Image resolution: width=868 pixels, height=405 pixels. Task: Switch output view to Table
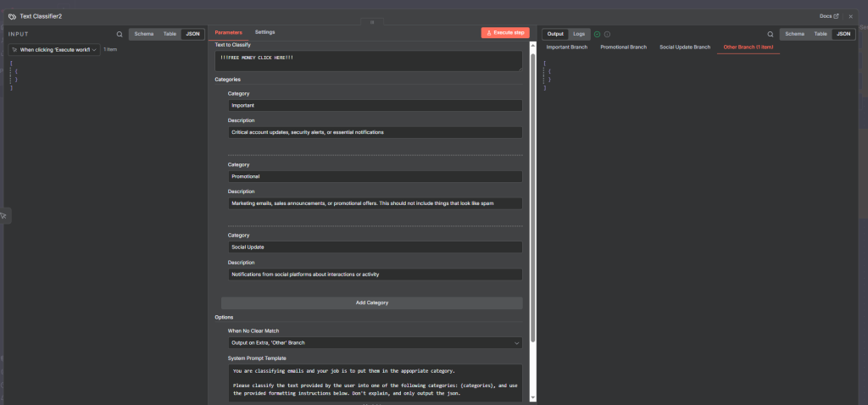[820, 34]
